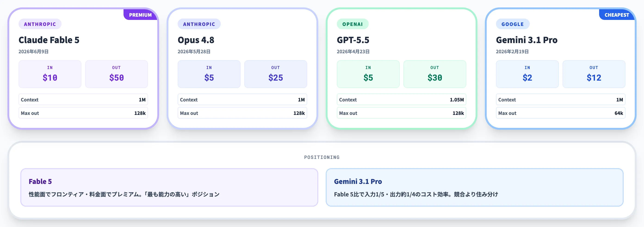Open the Opus 4.8 card title

coord(196,40)
